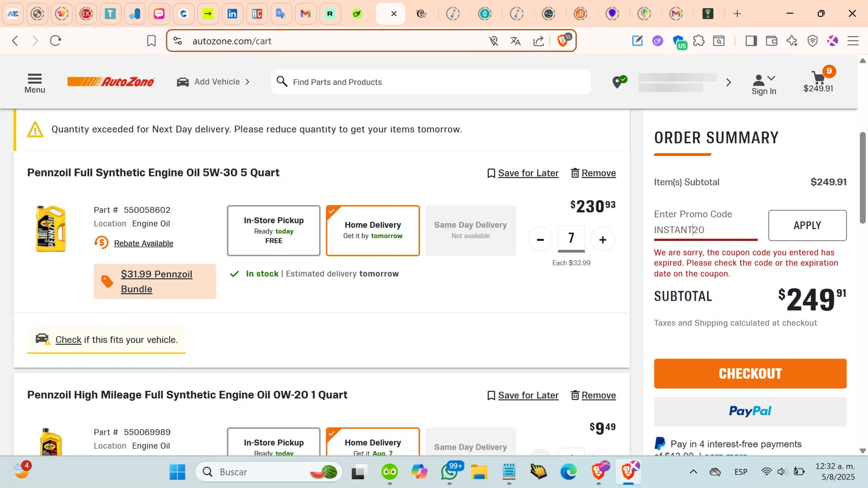Show hidden system tray icons chevron
This screenshot has width=868, height=488.
click(693, 472)
